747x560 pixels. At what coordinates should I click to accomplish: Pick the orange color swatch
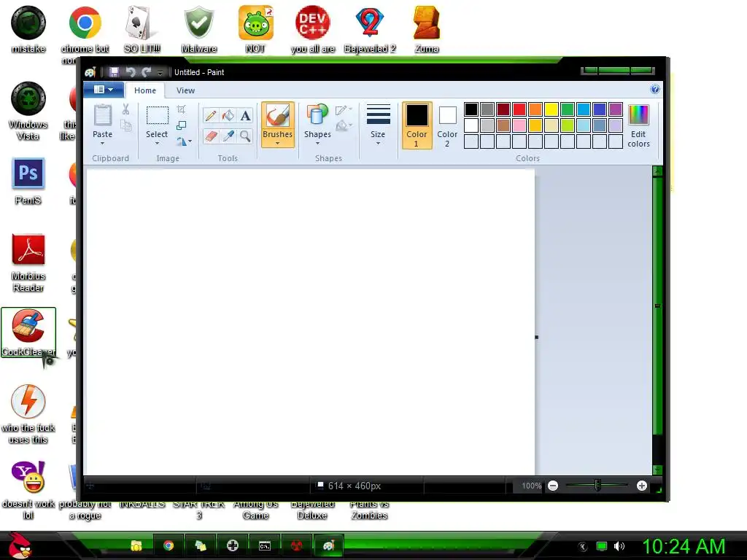[535, 109]
